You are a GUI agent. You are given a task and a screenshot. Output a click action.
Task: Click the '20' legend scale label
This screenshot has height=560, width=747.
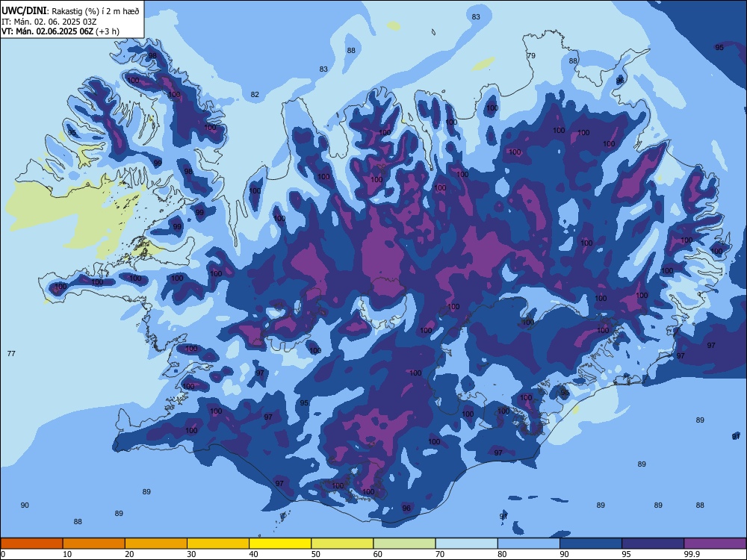129,554
